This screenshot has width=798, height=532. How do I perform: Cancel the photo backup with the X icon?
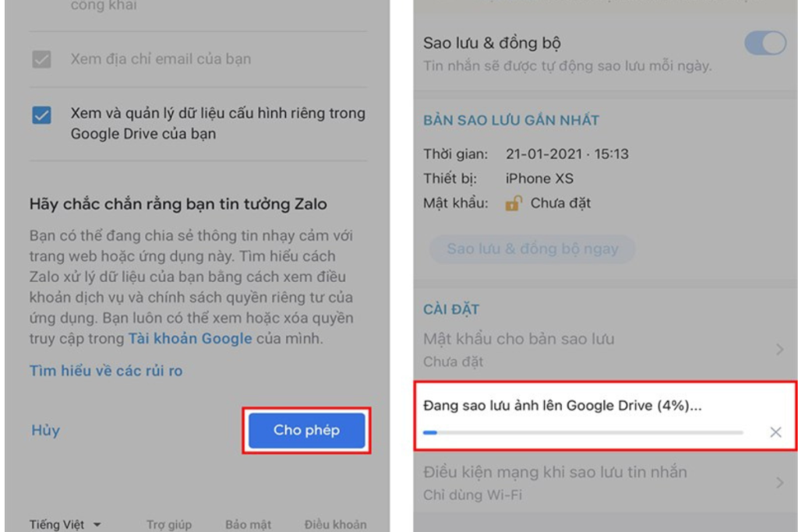[x=775, y=432]
